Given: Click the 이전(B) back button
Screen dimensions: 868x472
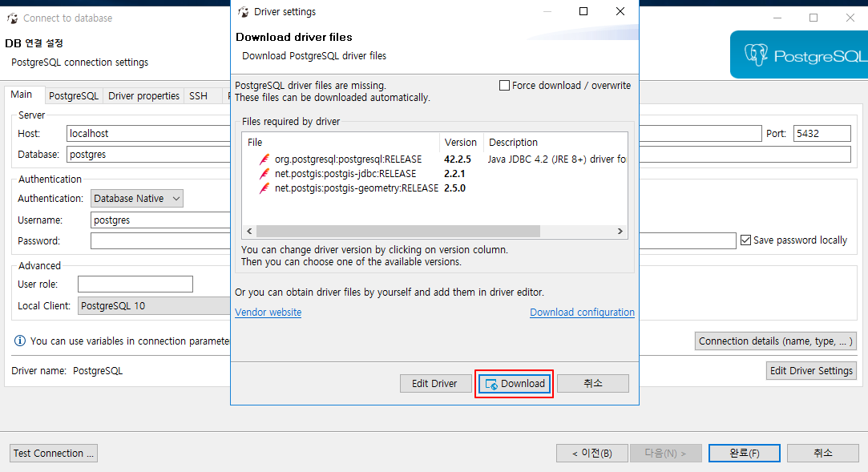Looking at the screenshot, I should 591,454.
